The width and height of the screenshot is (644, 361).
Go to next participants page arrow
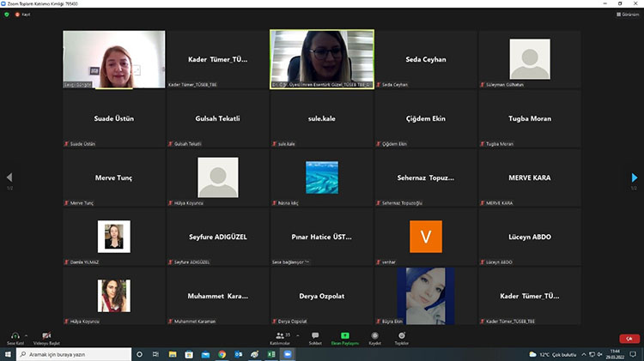point(635,177)
